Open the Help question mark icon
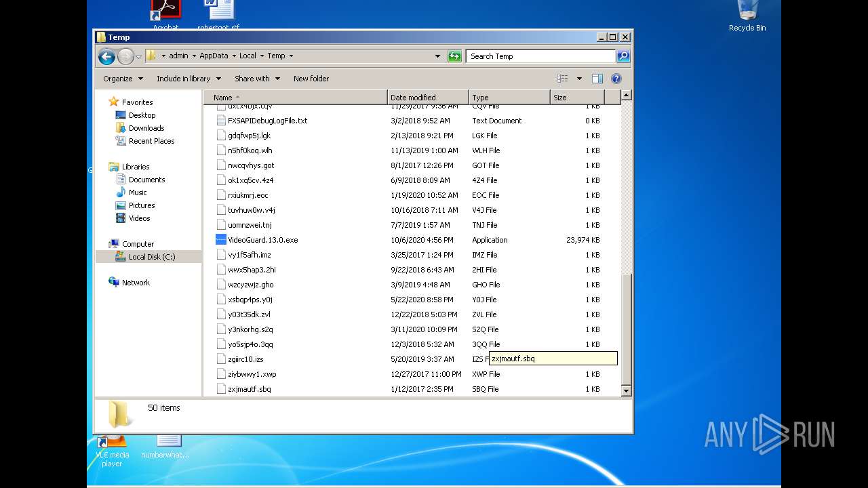868x488 pixels. tap(616, 79)
